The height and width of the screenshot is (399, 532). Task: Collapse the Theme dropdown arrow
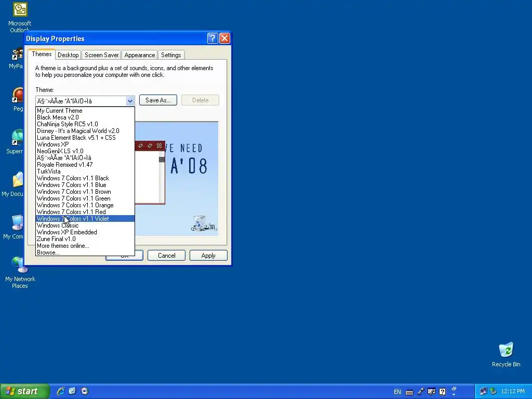(x=130, y=101)
